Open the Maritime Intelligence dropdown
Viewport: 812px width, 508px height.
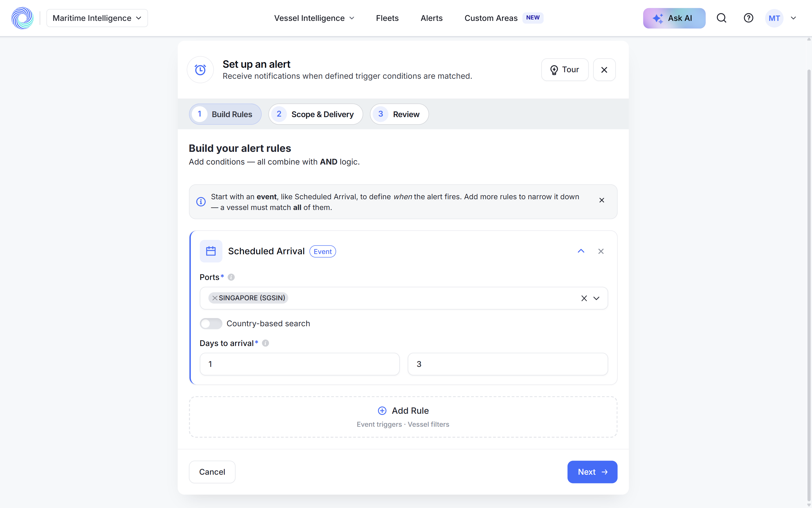tap(97, 18)
